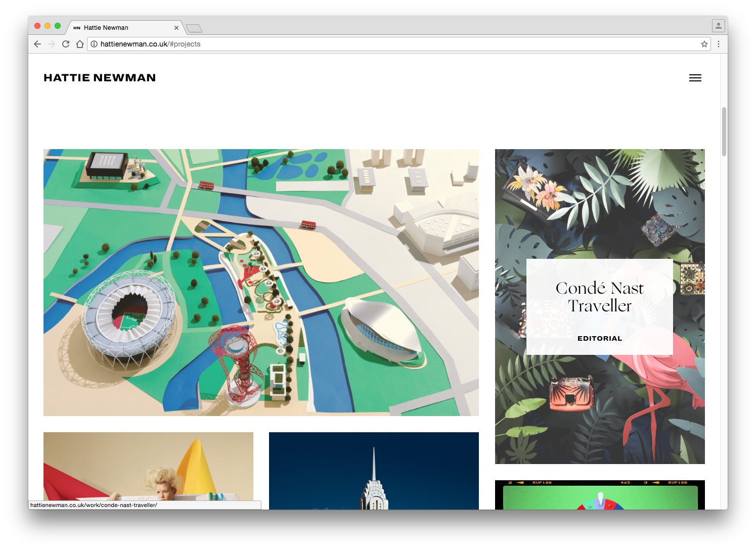Image resolution: width=756 pixels, height=550 pixels.
Task: Click the browser forward arrow
Action: click(x=52, y=44)
